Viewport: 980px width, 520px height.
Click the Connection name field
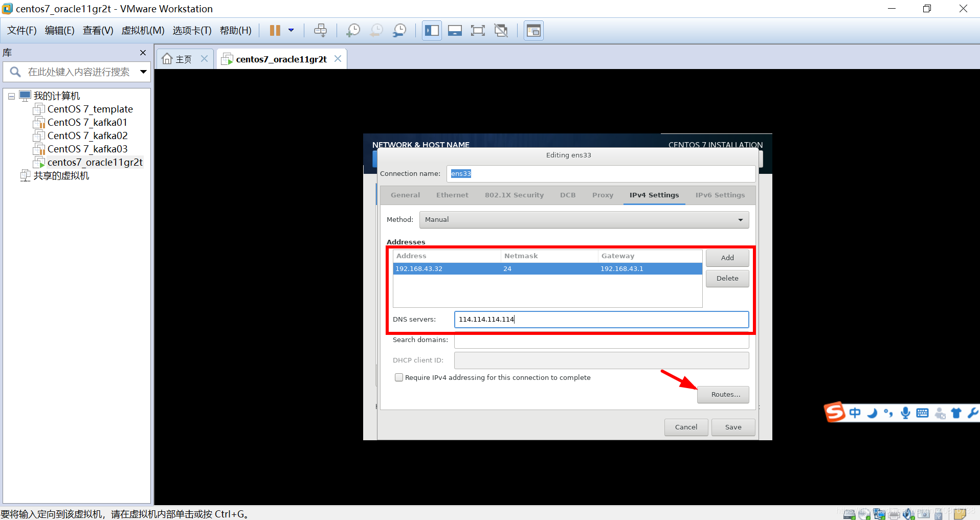[601, 174]
